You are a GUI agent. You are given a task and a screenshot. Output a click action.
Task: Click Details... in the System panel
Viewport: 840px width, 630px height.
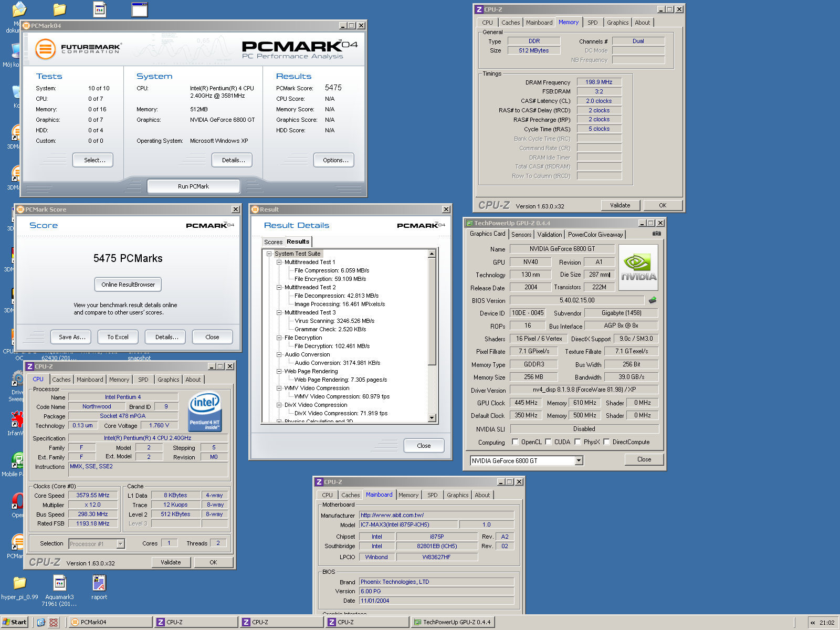pyautogui.click(x=233, y=160)
